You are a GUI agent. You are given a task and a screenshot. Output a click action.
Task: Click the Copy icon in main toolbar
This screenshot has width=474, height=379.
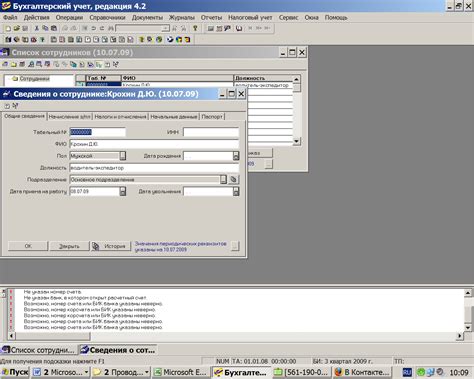(45, 29)
